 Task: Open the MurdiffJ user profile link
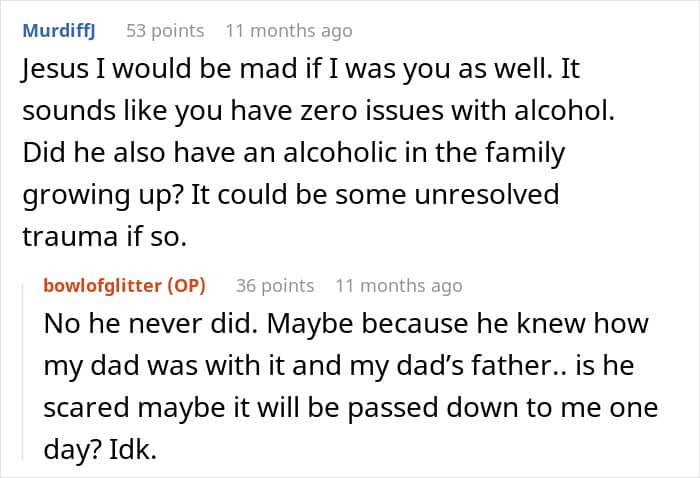point(59,31)
